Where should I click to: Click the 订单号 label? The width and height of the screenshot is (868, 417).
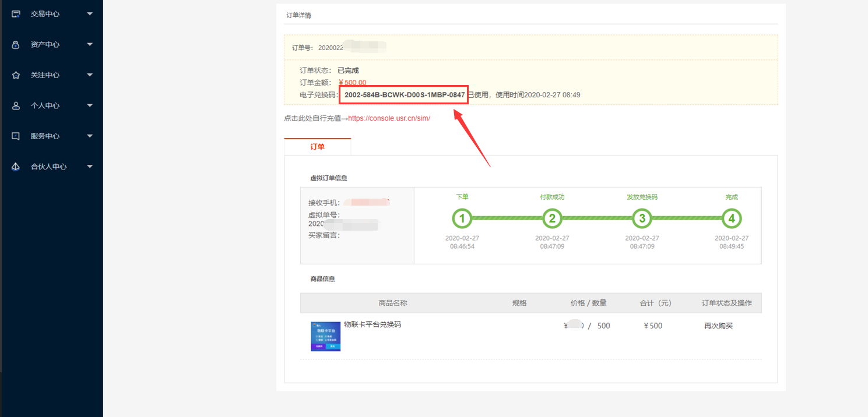(304, 47)
